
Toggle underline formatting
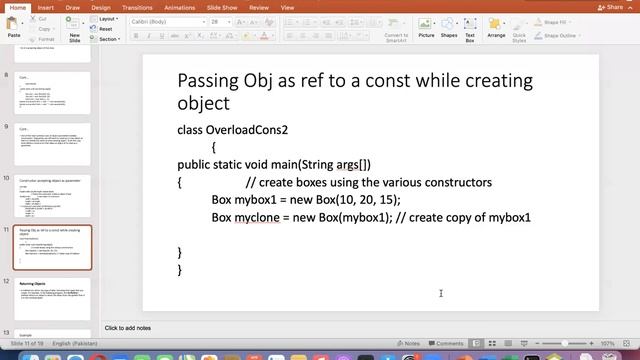click(162, 36)
